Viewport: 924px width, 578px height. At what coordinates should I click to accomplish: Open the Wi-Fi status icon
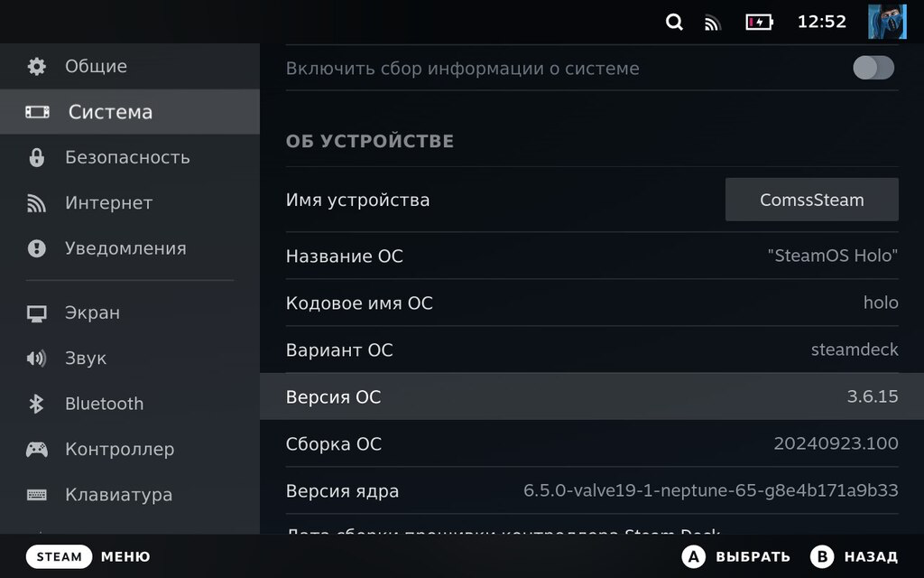713,23
